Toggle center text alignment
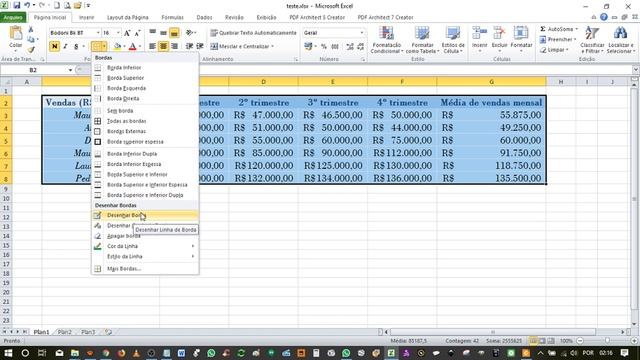This screenshot has height=360, width=640. point(163,47)
